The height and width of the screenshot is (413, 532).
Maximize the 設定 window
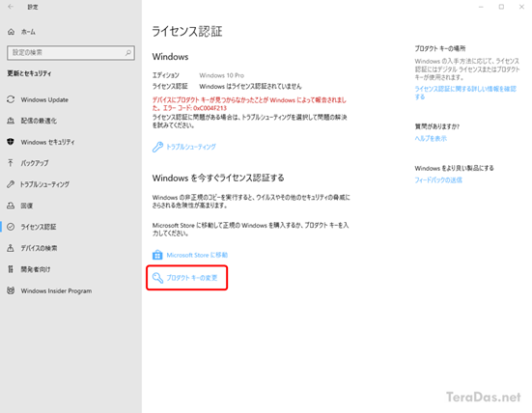(501, 7)
